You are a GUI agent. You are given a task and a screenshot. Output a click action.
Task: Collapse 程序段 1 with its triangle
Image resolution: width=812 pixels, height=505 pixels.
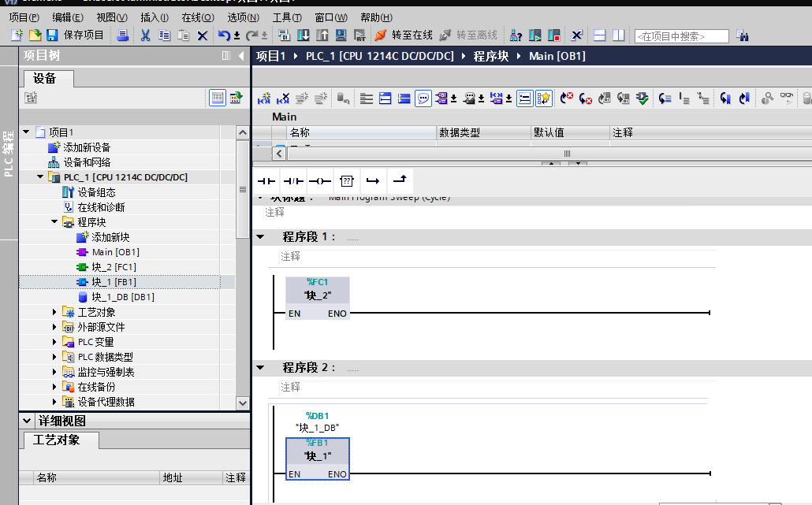tap(262, 236)
